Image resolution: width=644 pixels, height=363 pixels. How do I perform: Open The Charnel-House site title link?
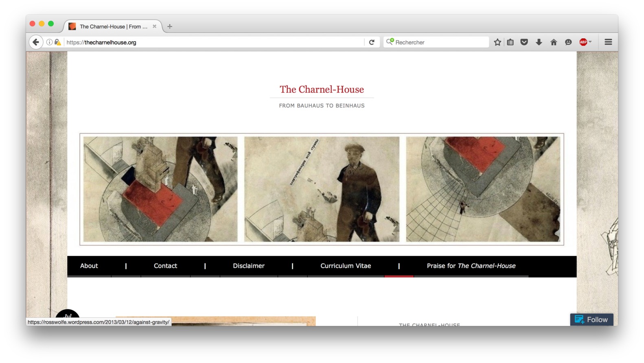322,89
